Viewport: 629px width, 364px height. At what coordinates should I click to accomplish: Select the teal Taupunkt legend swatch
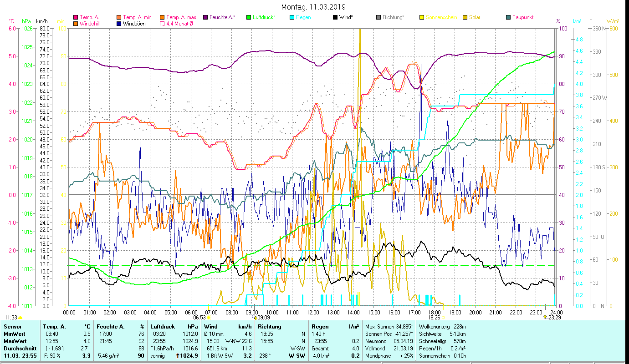pos(508,18)
